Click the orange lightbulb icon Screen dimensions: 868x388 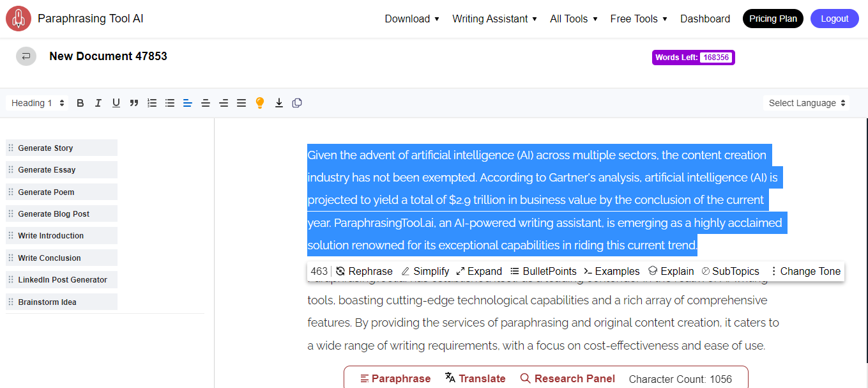click(x=259, y=103)
